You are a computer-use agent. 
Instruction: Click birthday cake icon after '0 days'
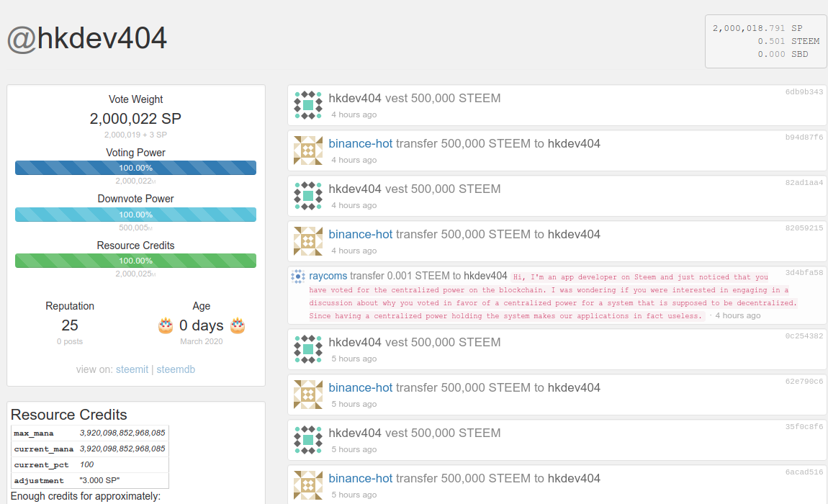tap(238, 326)
